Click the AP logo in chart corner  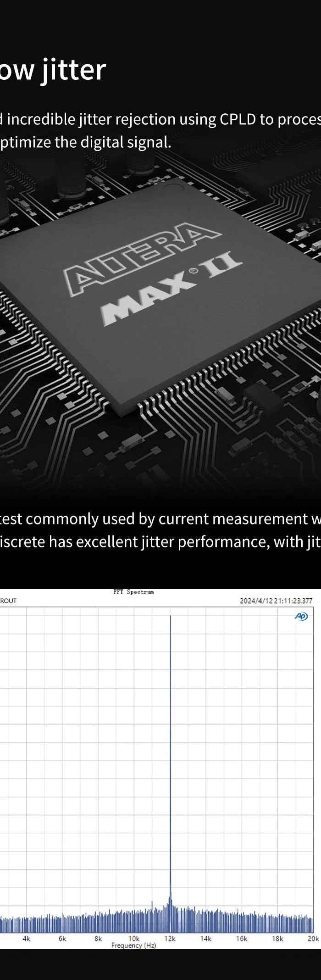point(301,616)
